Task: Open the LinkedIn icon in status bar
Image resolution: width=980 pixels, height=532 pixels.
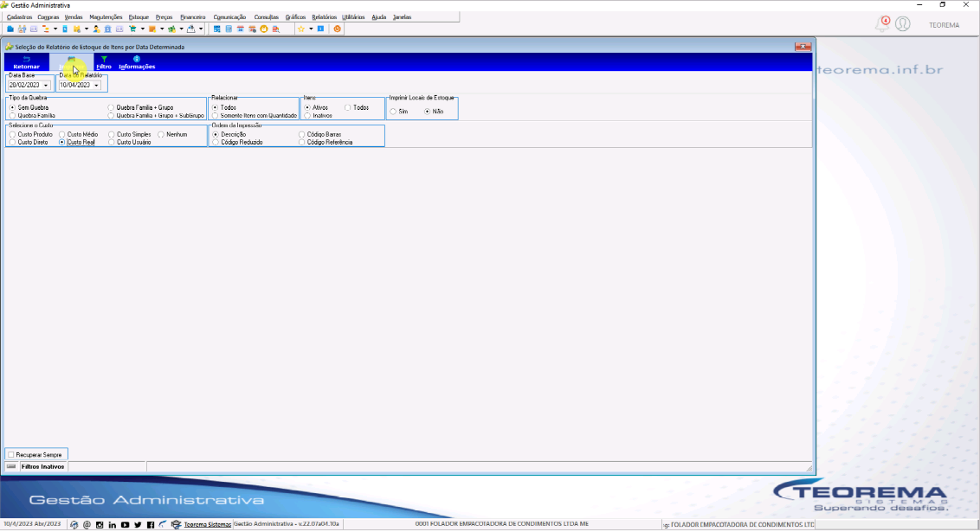Action: click(x=113, y=524)
